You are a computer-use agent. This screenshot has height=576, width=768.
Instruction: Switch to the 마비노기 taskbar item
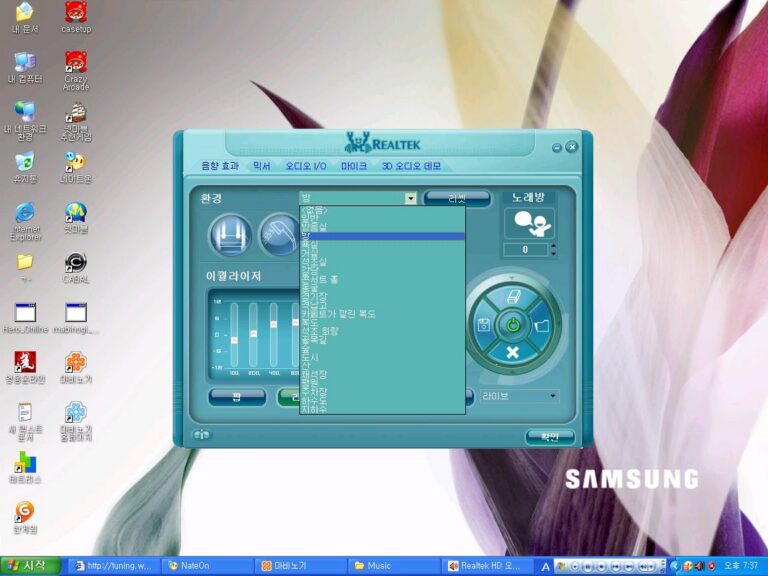pyautogui.click(x=301, y=566)
